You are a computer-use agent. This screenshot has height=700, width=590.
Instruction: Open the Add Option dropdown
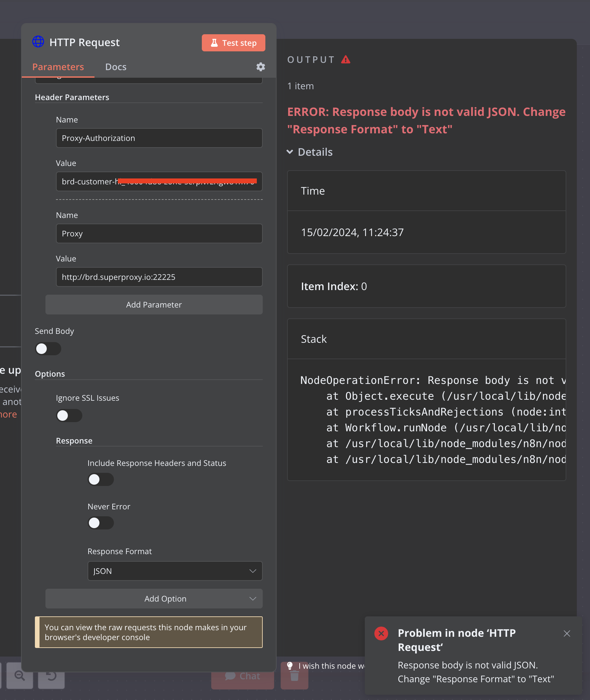154,599
